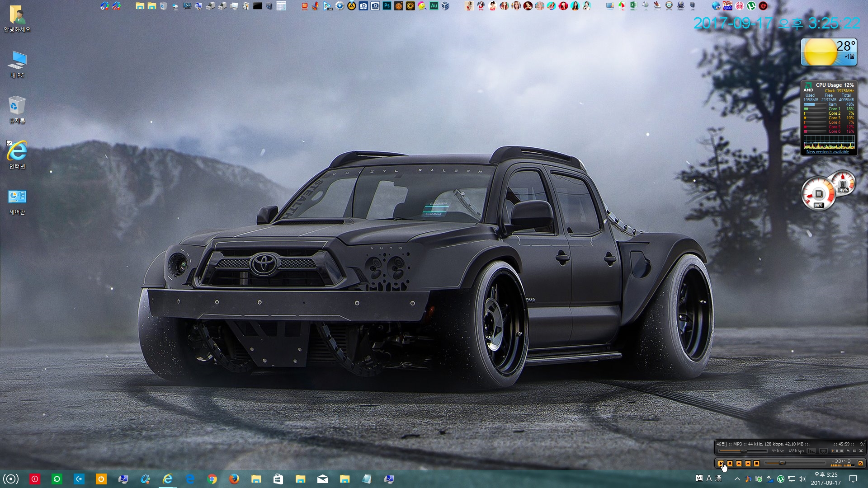Click the red power icon on taskbar
This screenshot has width=868, height=488.
click(x=35, y=479)
